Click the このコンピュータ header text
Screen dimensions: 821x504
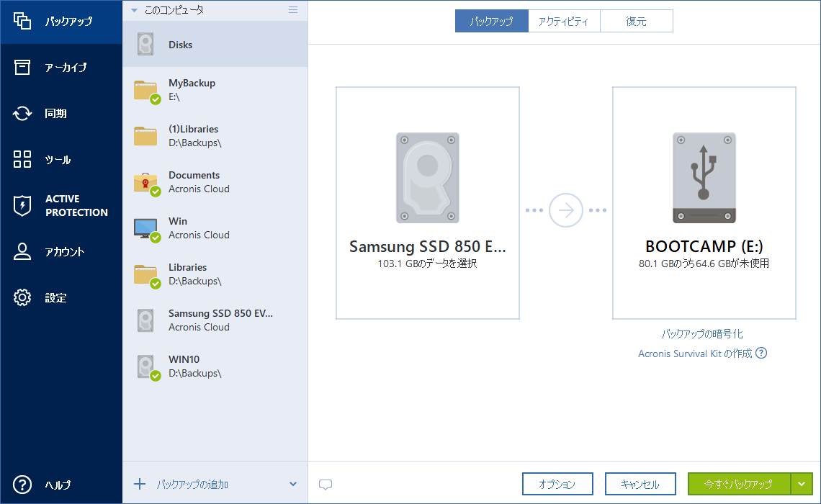(174, 10)
